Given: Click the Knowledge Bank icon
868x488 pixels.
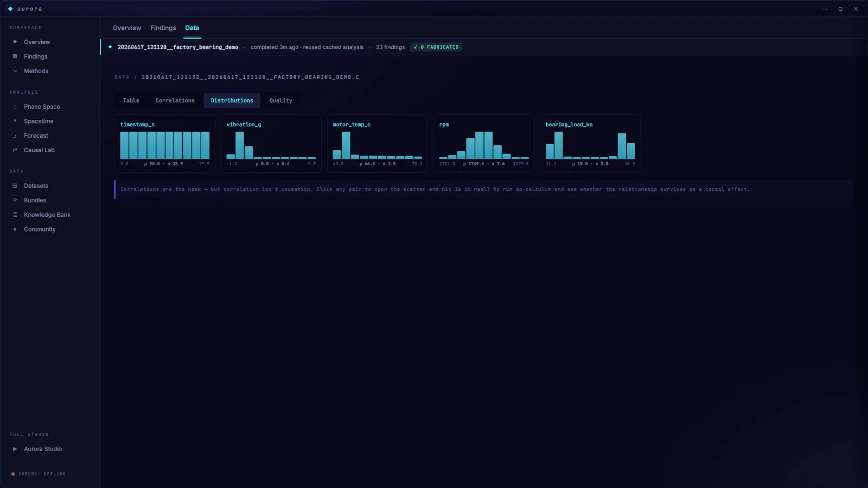Looking at the screenshot, I should click(15, 215).
